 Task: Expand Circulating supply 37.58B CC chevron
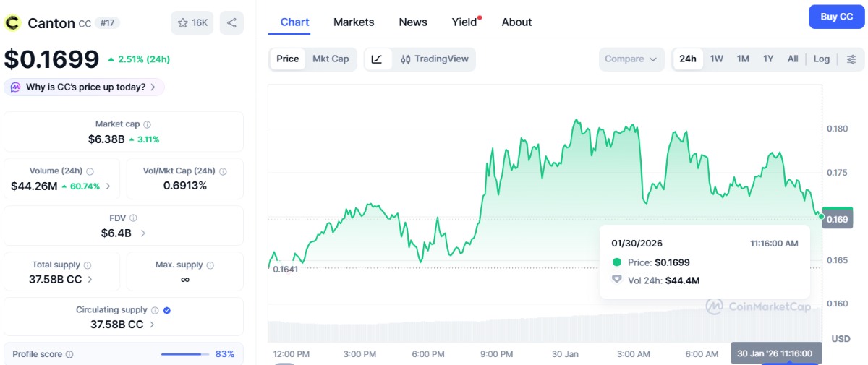pyautogui.click(x=152, y=325)
